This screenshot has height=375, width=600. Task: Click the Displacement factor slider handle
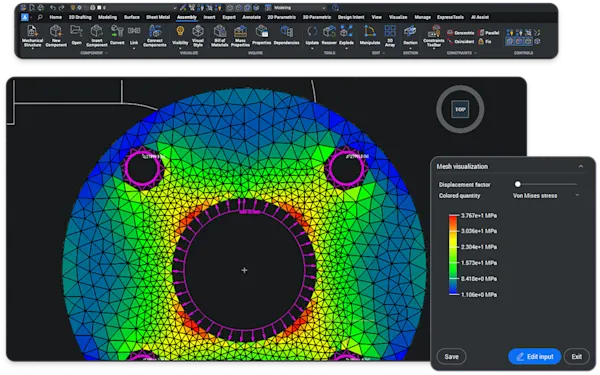(x=518, y=184)
